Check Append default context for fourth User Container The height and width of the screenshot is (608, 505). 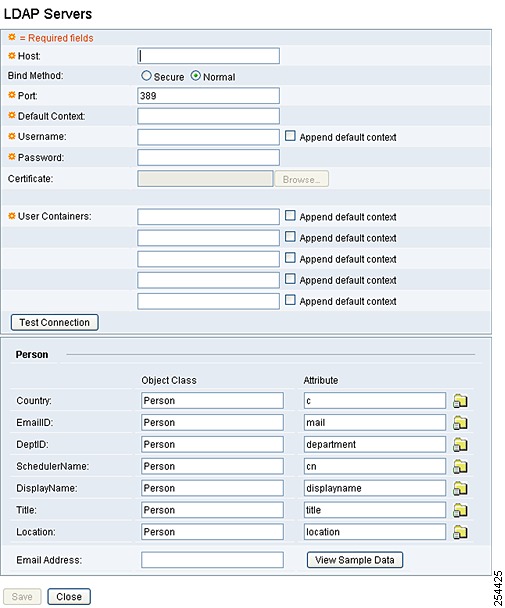(290, 279)
